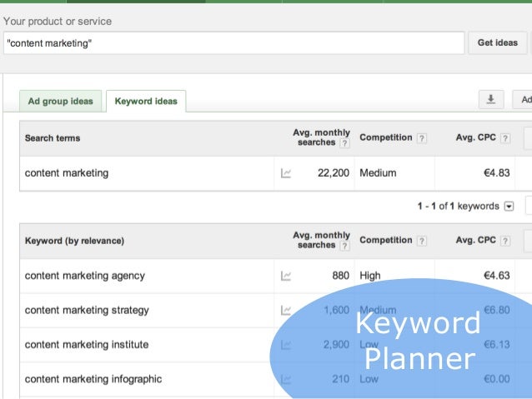The image size is (532, 399).
Task: Click the €4.63 average CPC value
Action: pyautogui.click(x=496, y=276)
